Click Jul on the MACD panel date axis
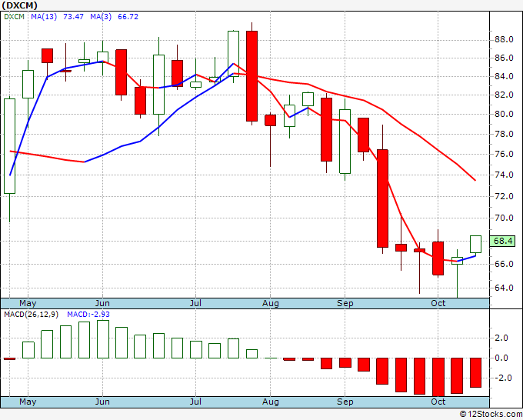 [195, 402]
